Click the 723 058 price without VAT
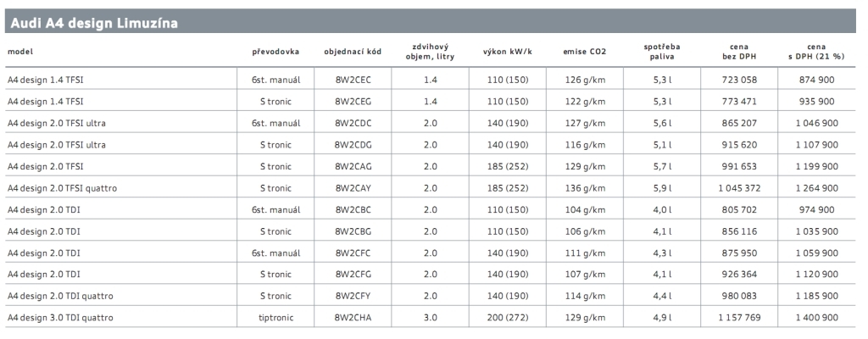868x339 pixels. pyautogui.click(x=732, y=80)
